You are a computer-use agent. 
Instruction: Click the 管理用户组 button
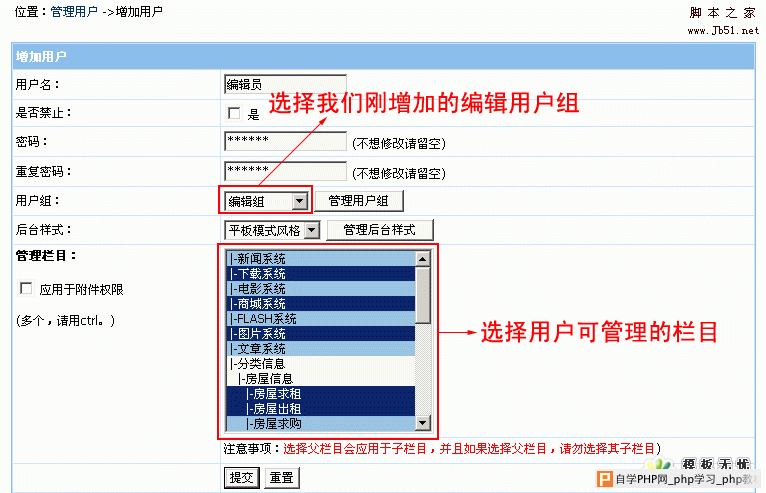[x=359, y=201]
